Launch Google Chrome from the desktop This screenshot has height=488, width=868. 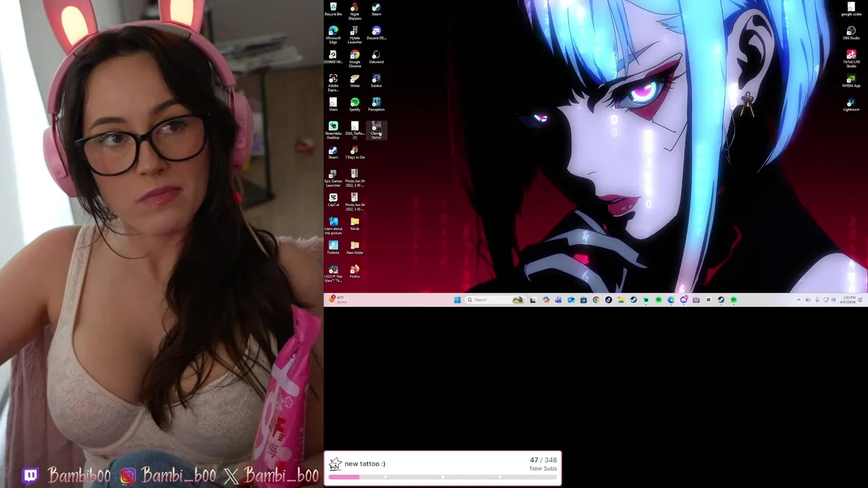click(x=355, y=59)
